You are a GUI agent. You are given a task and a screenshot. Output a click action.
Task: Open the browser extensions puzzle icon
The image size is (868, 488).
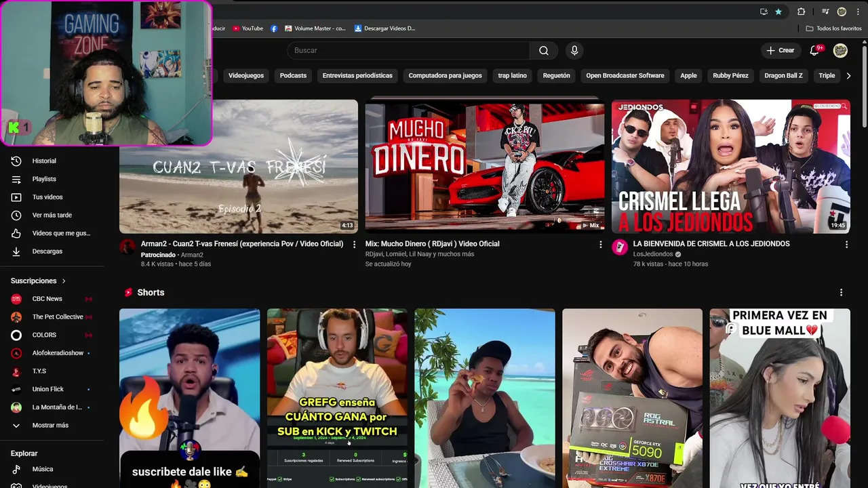pos(801,12)
